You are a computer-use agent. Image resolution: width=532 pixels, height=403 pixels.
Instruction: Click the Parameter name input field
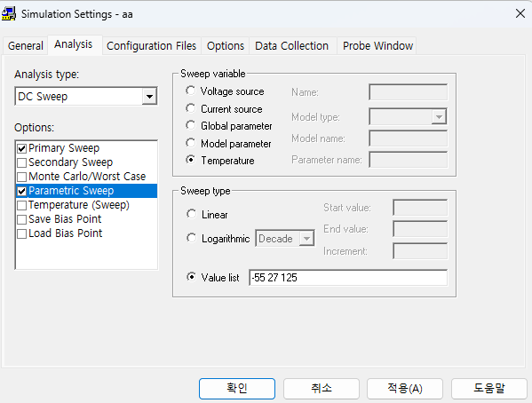(409, 160)
